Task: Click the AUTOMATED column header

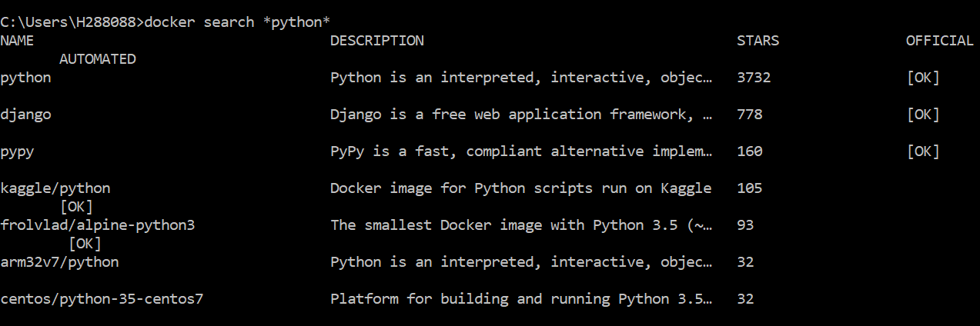Action: 98,59
